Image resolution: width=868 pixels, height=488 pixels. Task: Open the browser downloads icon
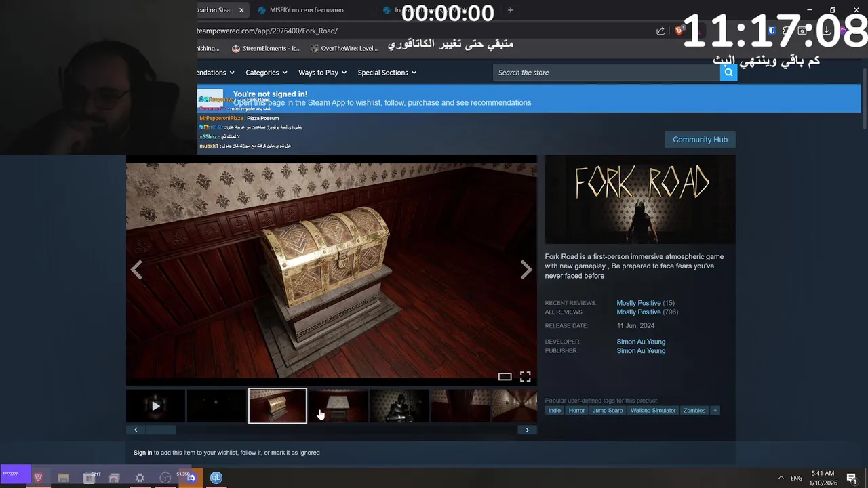point(827,30)
